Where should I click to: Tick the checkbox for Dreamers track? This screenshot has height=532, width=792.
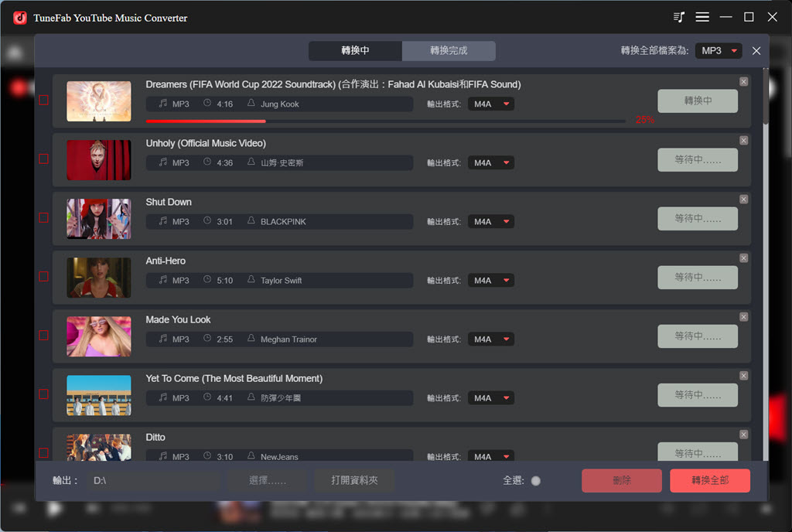point(44,101)
